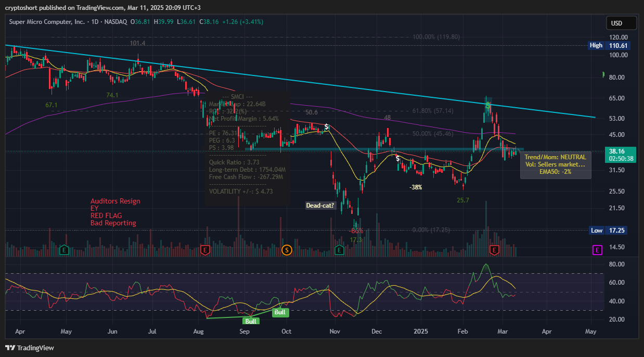The image size is (644, 357).
Task: Click the +1.26 (+3.41%) change value
Action: click(242, 22)
